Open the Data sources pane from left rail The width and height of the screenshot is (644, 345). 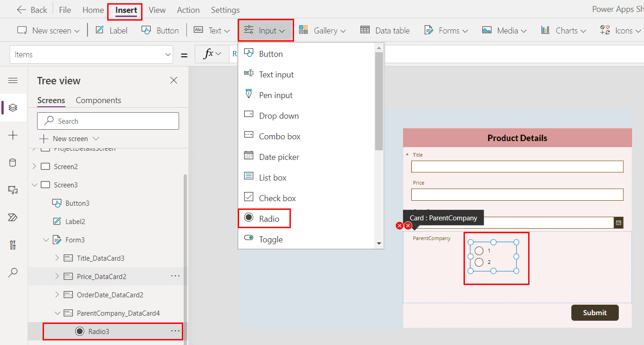click(13, 162)
